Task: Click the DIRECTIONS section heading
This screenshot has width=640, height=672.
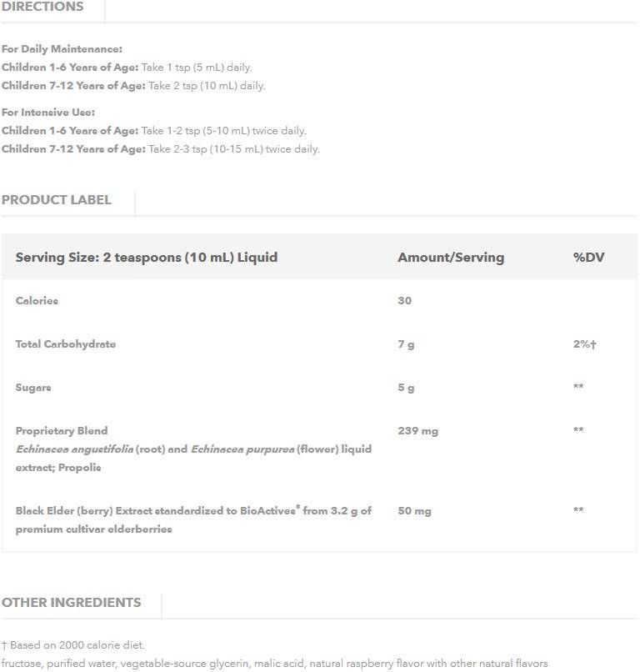Action: click(42, 7)
